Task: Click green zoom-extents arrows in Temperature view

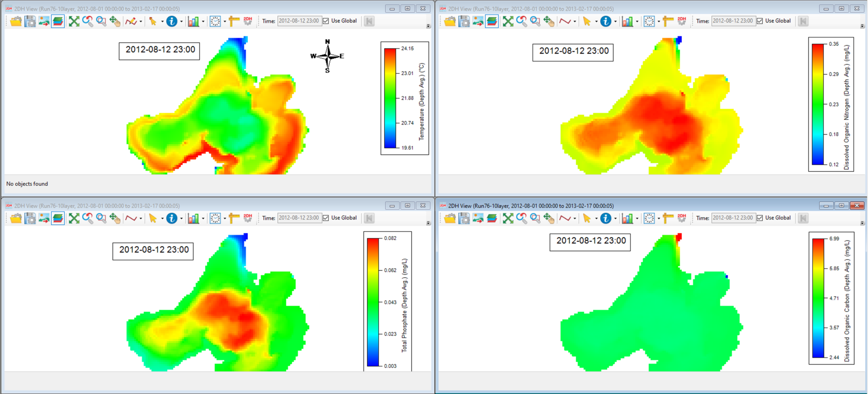Action: [x=74, y=21]
